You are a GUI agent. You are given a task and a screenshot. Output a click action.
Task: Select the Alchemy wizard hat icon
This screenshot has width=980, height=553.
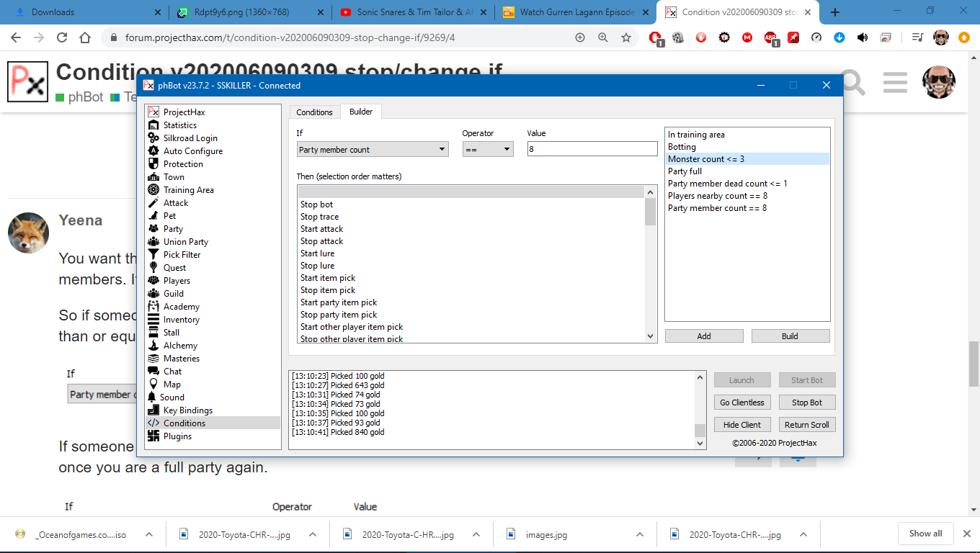[153, 346]
